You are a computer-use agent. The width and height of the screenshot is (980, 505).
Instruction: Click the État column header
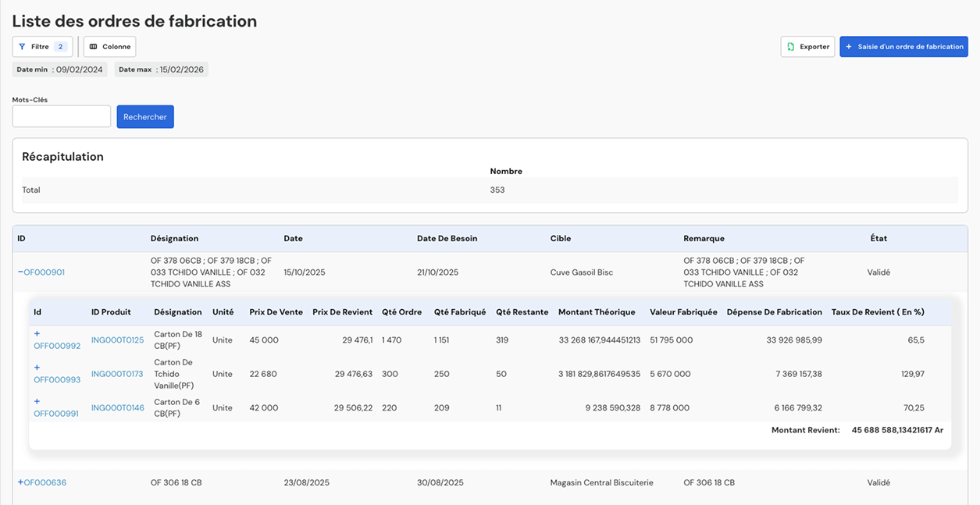click(878, 239)
